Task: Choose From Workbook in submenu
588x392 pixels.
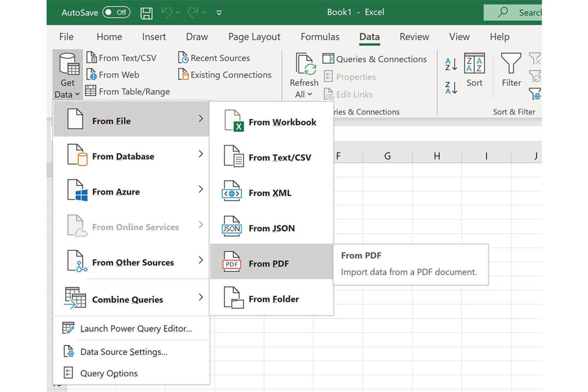Action: (x=272, y=120)
